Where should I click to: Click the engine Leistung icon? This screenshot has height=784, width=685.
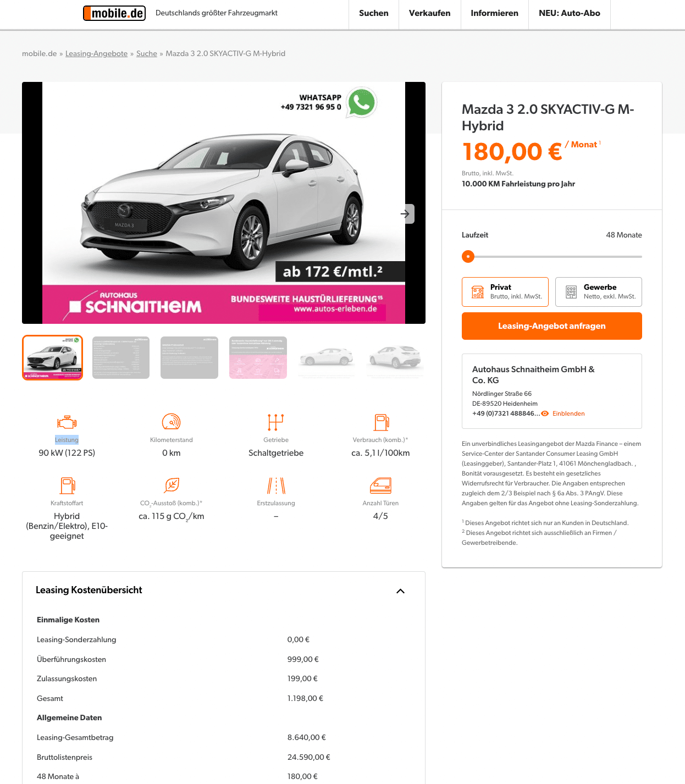[67, 422]
